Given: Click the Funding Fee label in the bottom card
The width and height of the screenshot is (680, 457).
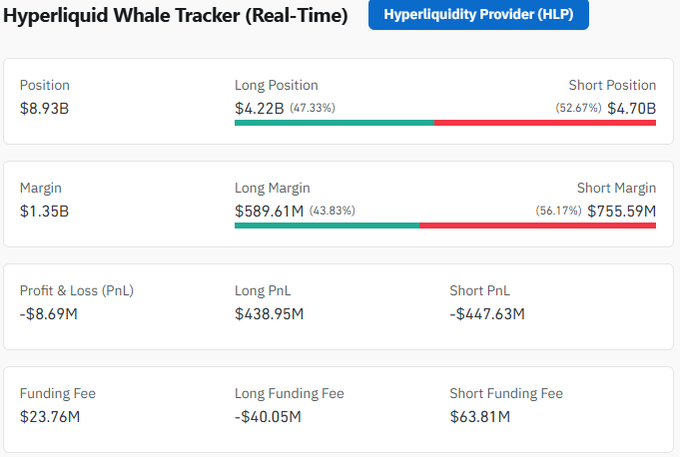Looking at the screenshot, I should pyautogui.click(x=58, y=394).
